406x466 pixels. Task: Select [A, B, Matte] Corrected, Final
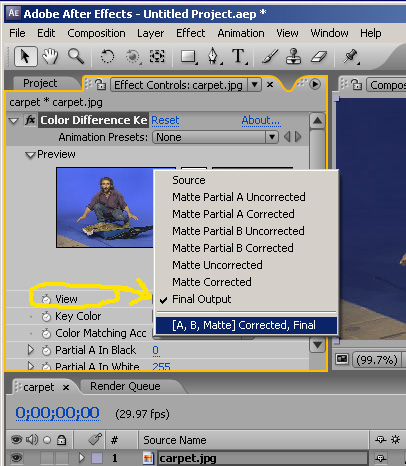click(x=247, y=325)
